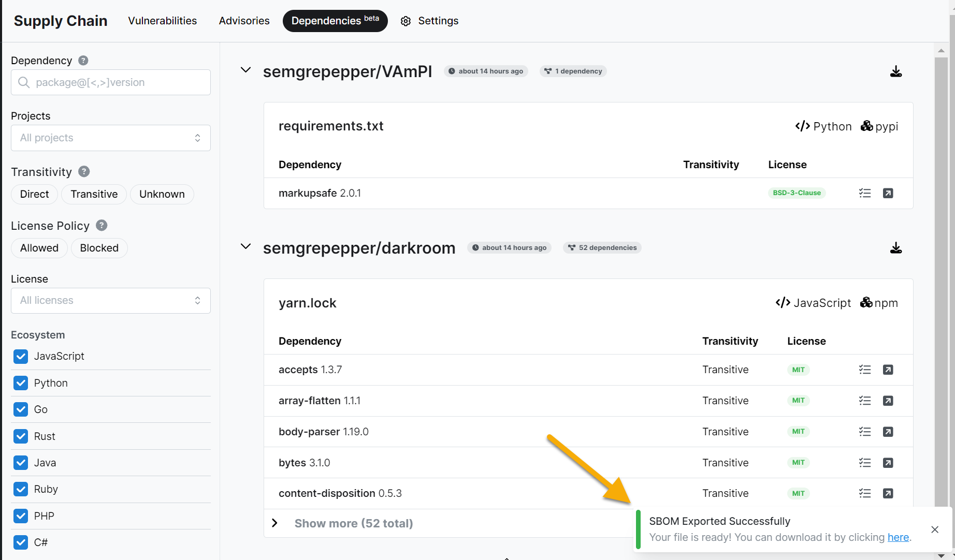Click list icon in accepts row

click(864, 370)
